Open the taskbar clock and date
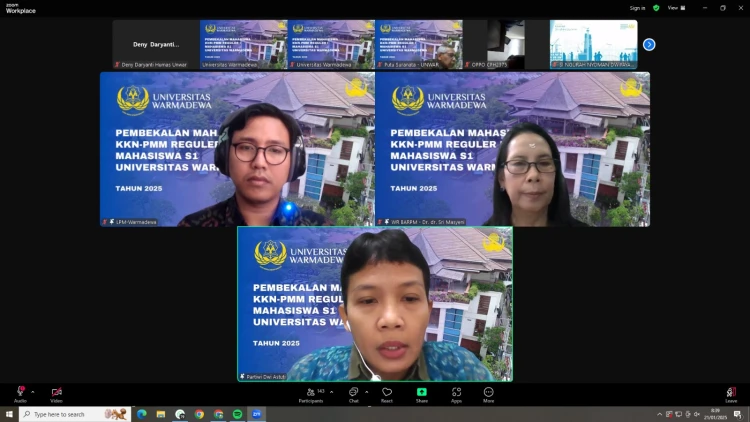Image resolution: width=750 pixels, height=422 pixels. click(x=715, y=414)
